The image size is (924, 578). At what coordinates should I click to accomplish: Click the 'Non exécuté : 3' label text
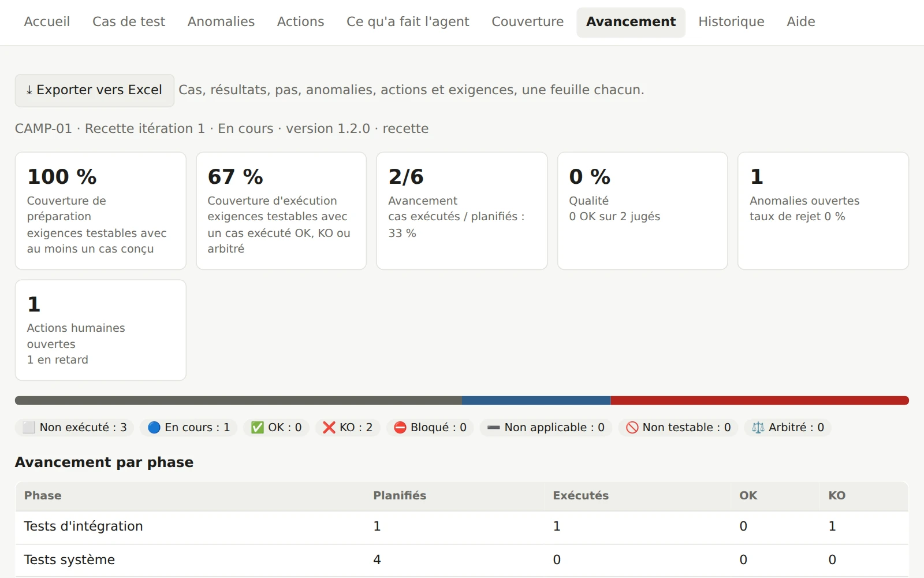(x=83, y=428)
